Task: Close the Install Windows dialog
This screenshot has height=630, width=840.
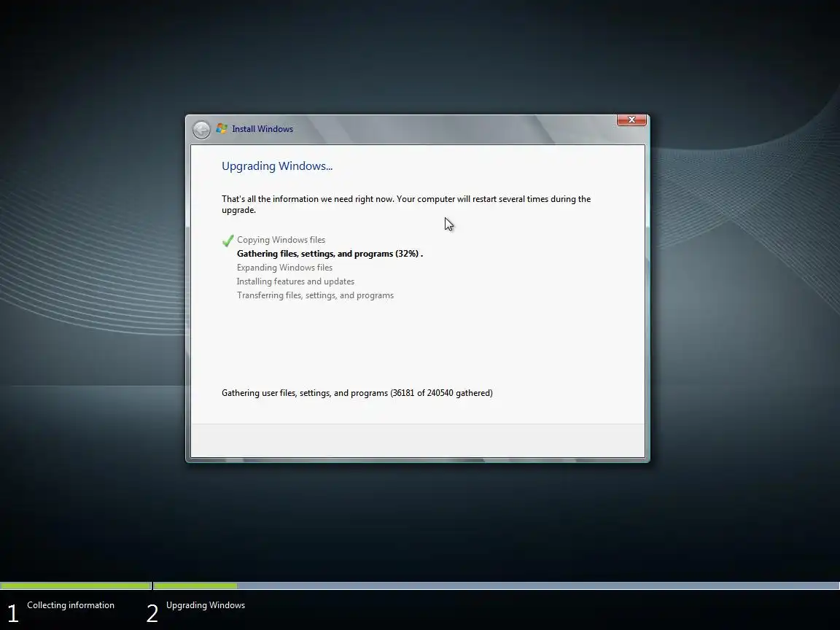Action: [x=631, y=120]
